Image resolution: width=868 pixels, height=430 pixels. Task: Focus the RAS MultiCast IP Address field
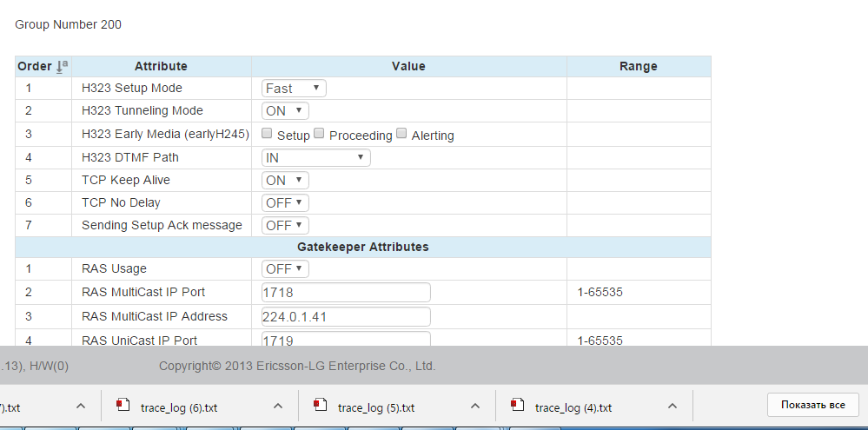tap(346, 317)
